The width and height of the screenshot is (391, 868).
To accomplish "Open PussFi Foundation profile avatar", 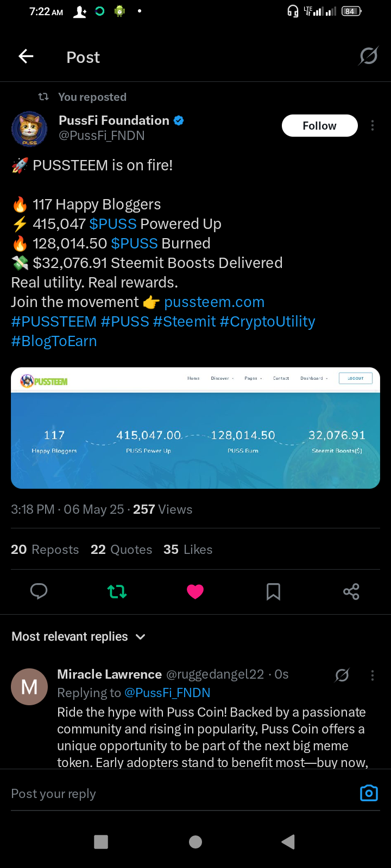I will pyautogui.click(x=29, y=129).
